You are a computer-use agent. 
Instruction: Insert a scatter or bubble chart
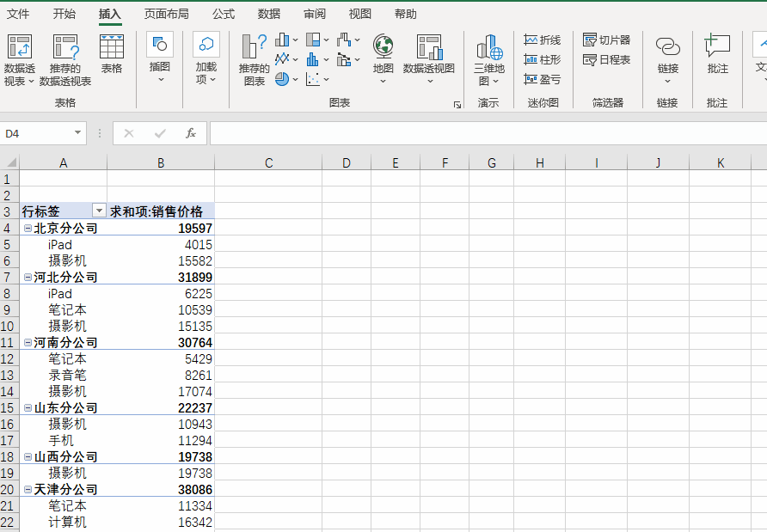(x=313, y=79)
